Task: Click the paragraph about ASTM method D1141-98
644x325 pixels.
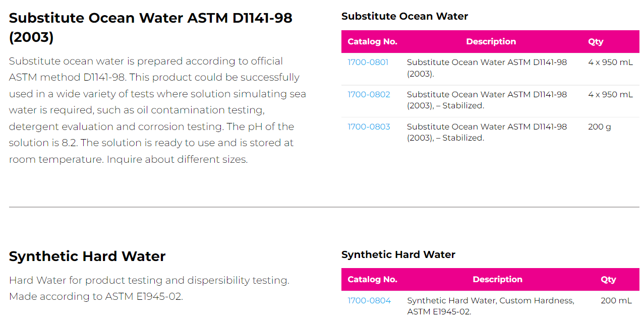Action: coord(157,110)
